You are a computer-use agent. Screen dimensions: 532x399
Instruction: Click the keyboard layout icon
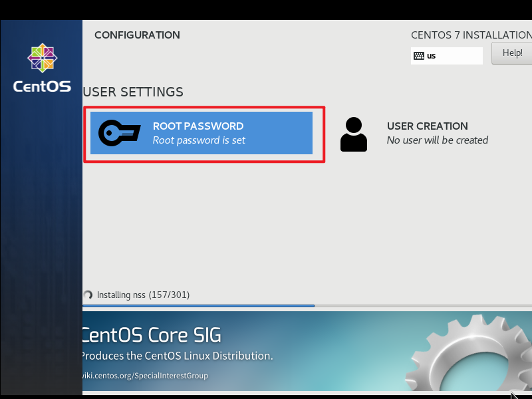click(419, 56)
